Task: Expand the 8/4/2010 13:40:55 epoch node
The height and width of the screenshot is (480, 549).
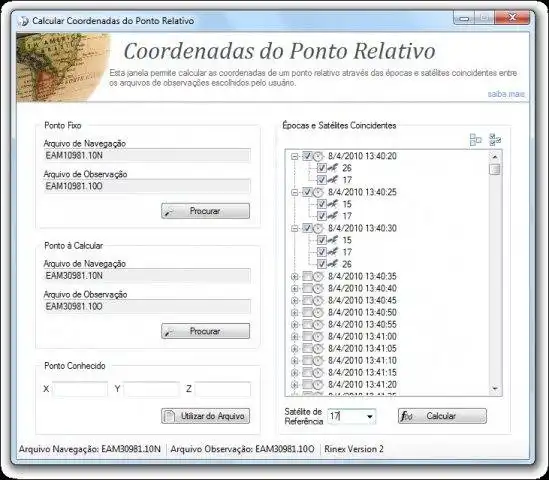Action: pos(295,325)
